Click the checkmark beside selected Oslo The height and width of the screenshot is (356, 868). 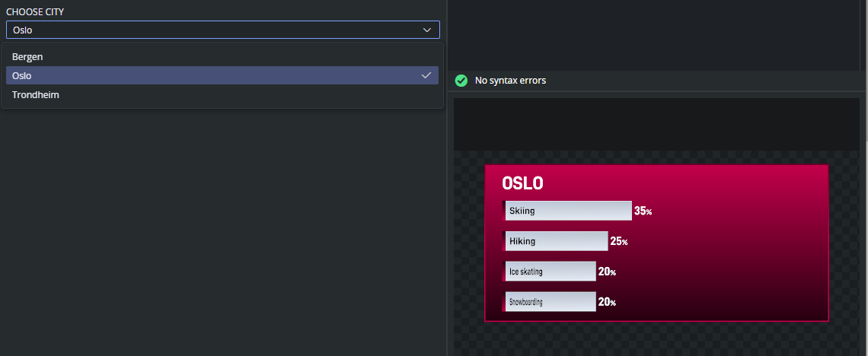point(426,75)
